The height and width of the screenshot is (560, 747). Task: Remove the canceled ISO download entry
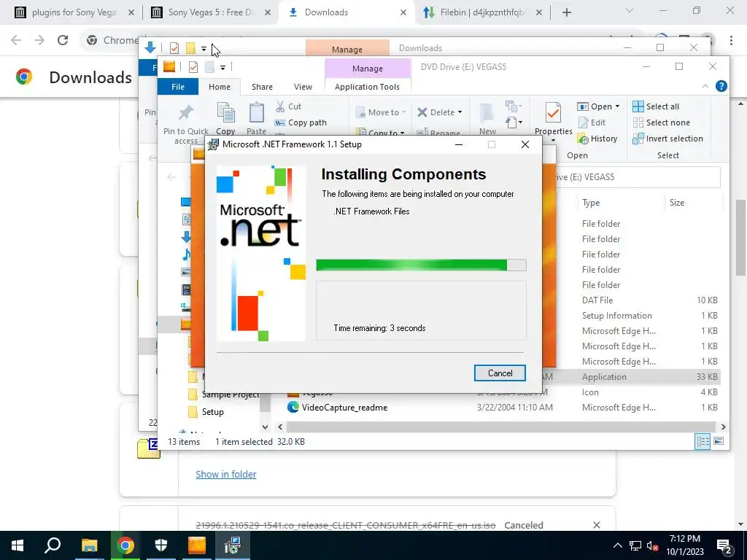click(597, 525)
